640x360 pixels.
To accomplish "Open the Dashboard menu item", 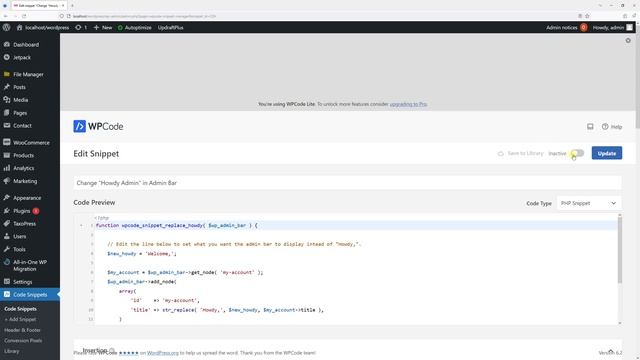I will point(26,44).
